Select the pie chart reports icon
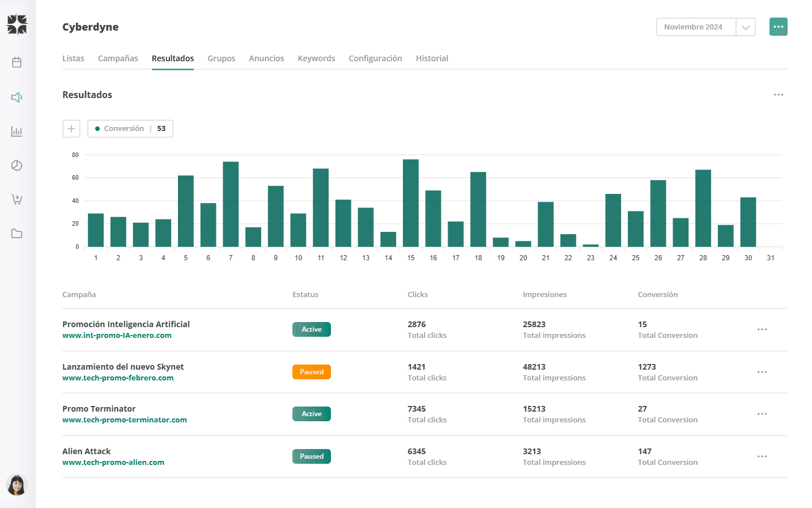Screen dimensions: 812x508 (16, 165)
